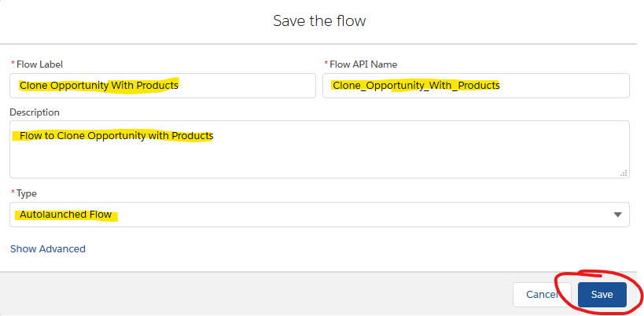Click the empty lower area of Description box

pos(319,161)
